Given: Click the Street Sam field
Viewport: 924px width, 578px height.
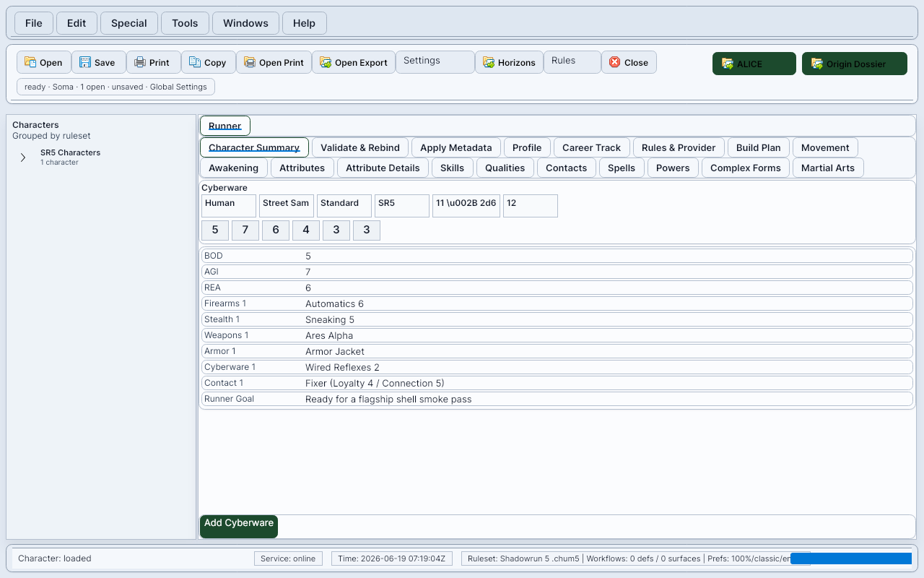Looking at the screenshot, I should (x=287, y=206).
